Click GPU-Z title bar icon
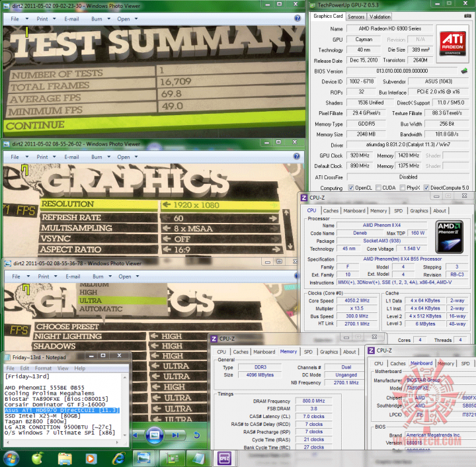This screenshot has height=467, width=476. pos(312,5)
